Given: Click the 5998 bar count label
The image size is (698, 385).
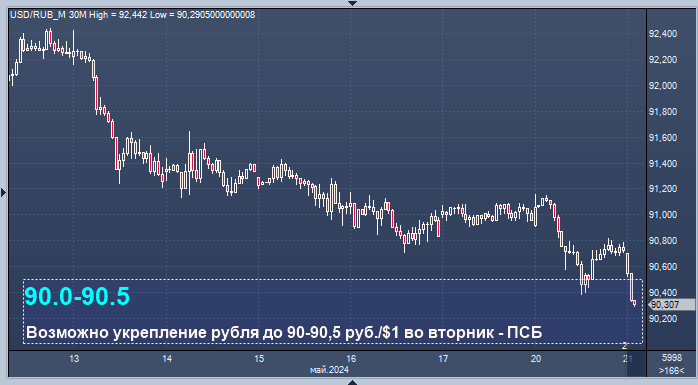Looking at the screenshot, I should coord(672,358).
